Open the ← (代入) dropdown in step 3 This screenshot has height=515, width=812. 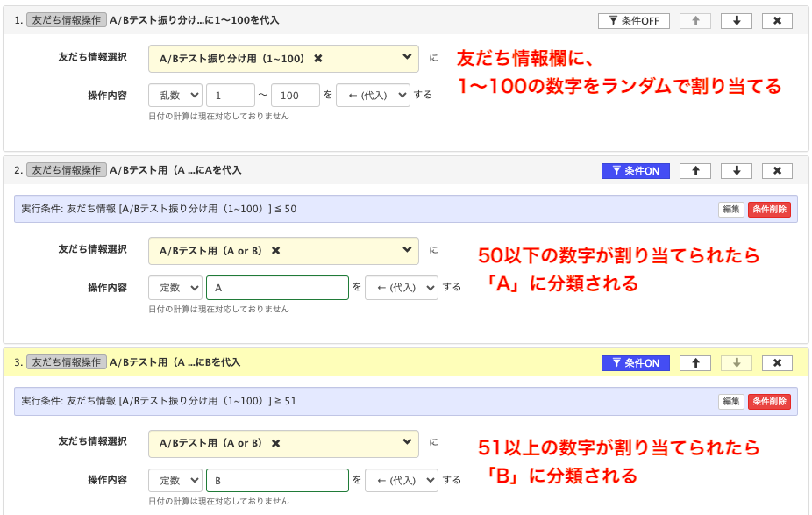point(405,480)
